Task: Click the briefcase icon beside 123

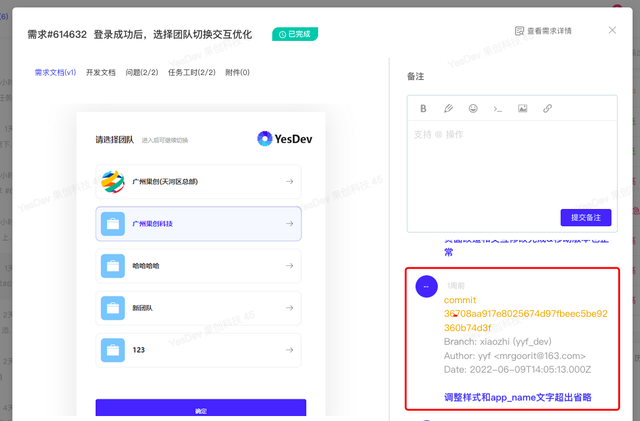Action: pos(113,350)
